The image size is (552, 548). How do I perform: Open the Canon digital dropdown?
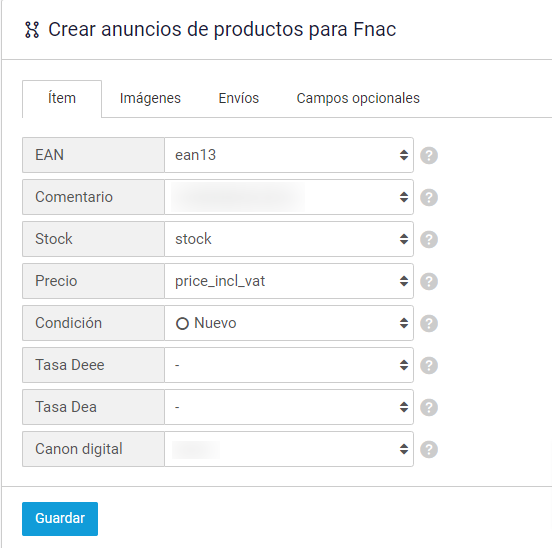point(289,449)
